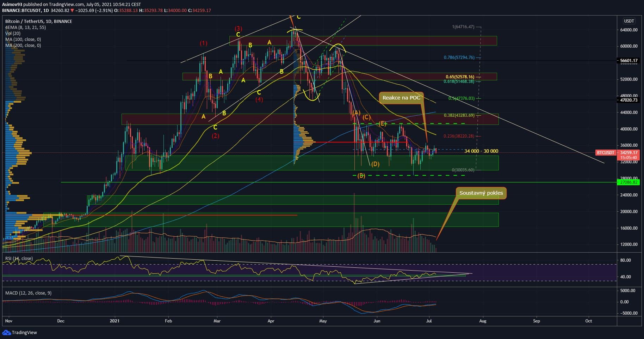The image size is (644, 339).
Task: Click the '34 000 - 30 000' range text
Action: point(481,151)
